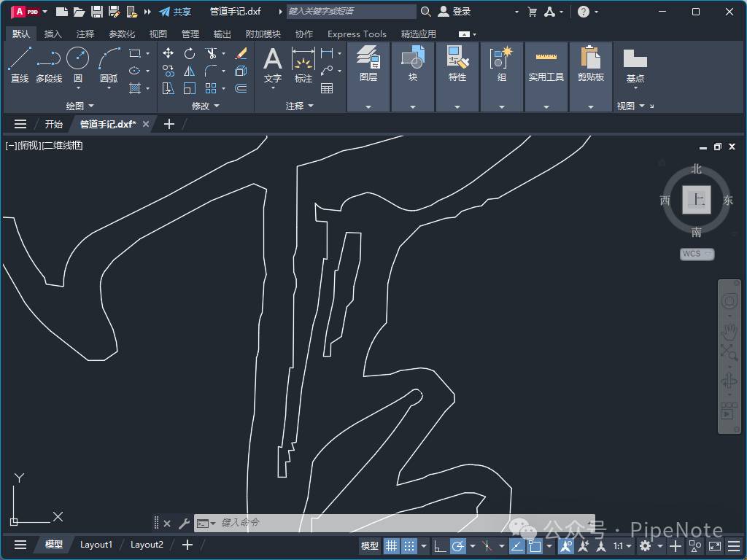The width and height of the screenshot is (747, 560).
Task: Activate the Rotate modify tool
Action: [x=189, y=52]
